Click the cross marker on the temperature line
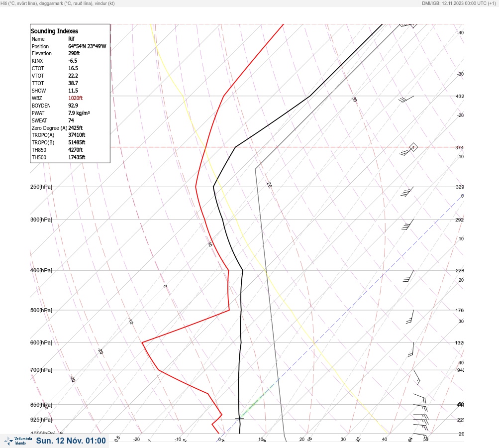The width and height of the screenshot is (499, 448). click(239, 418)
